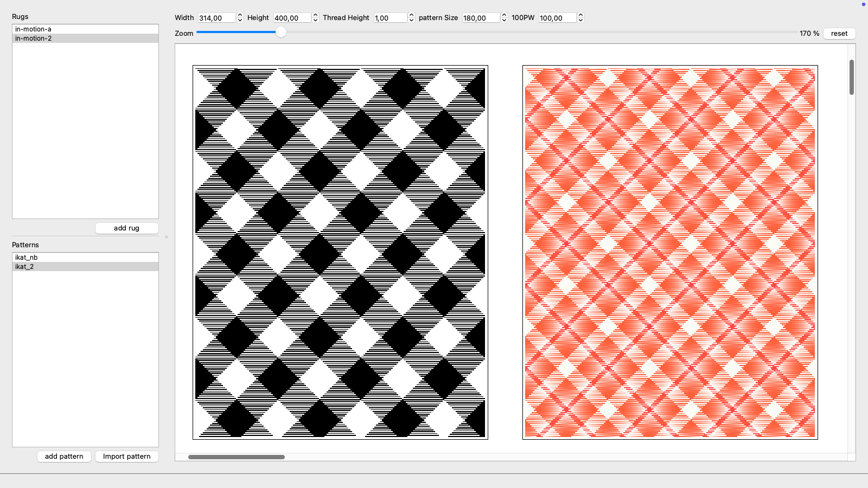Click the 100PW input field
Image resolution: width=868 pixels, height=488 pixels.
pos(557,18)
